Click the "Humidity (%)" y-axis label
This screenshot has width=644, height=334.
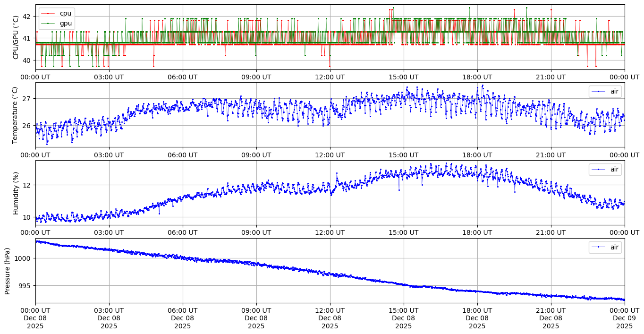pos(16,193)
